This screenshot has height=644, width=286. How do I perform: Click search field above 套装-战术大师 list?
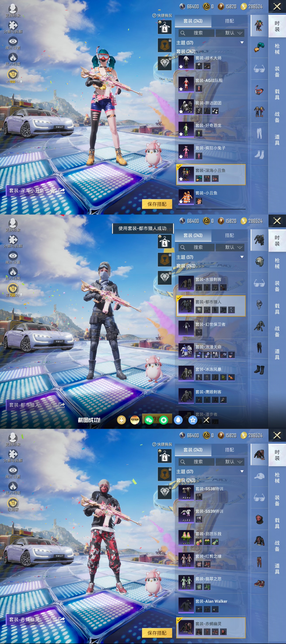pyautogui.click(x=196, y=33)
